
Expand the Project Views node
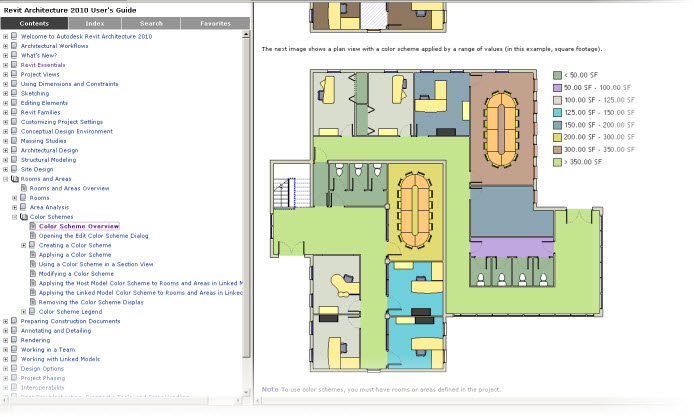(5, 74)
